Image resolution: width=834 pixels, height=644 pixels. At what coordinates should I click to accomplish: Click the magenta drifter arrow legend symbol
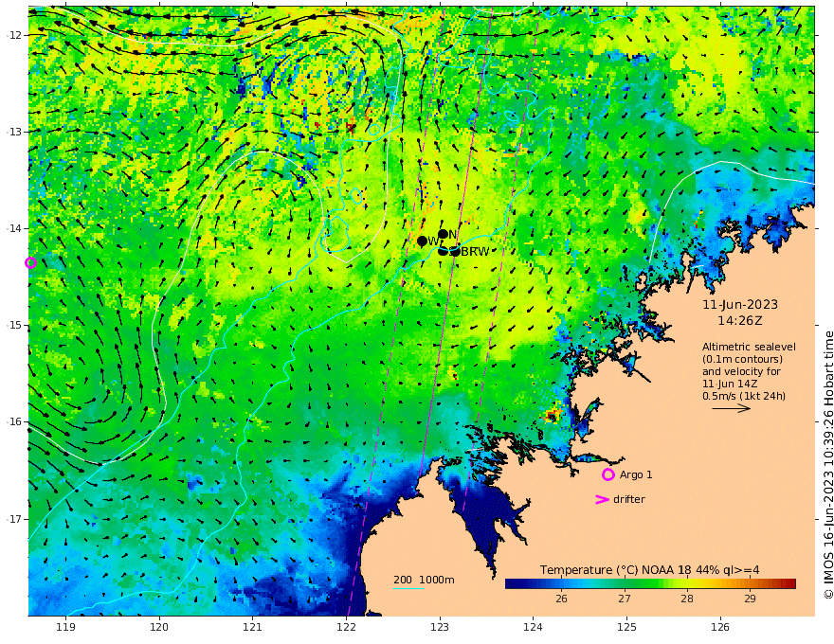(x=602, y=499)
